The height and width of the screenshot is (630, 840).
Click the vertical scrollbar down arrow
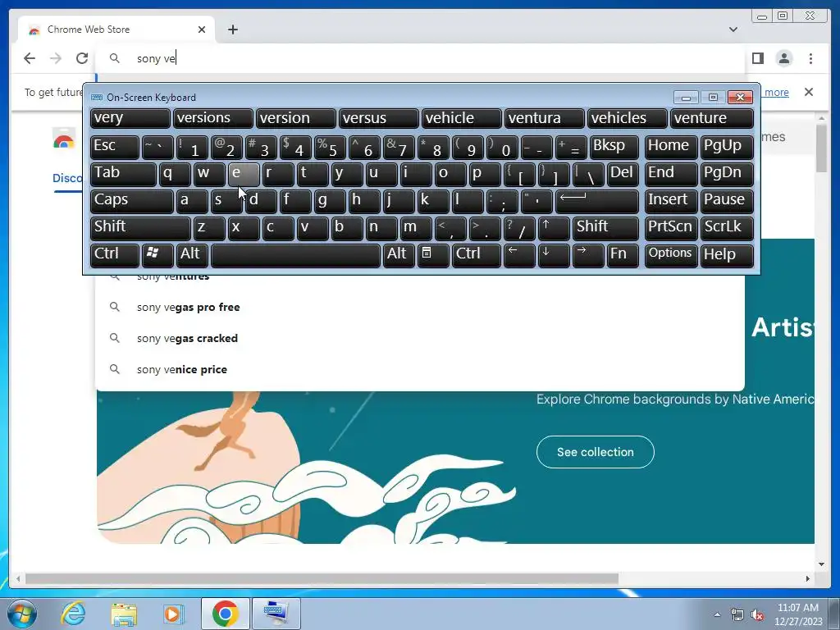822,564
